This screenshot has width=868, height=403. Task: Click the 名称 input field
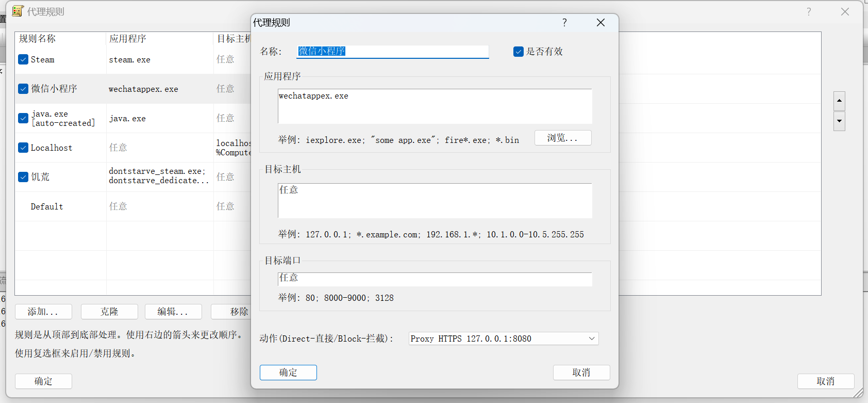coord(393,51)
